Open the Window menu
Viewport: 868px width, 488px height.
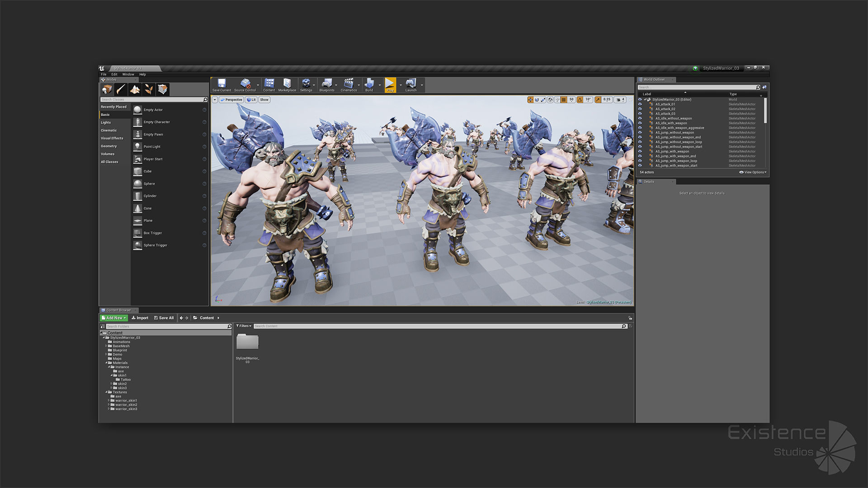point(128,75)
